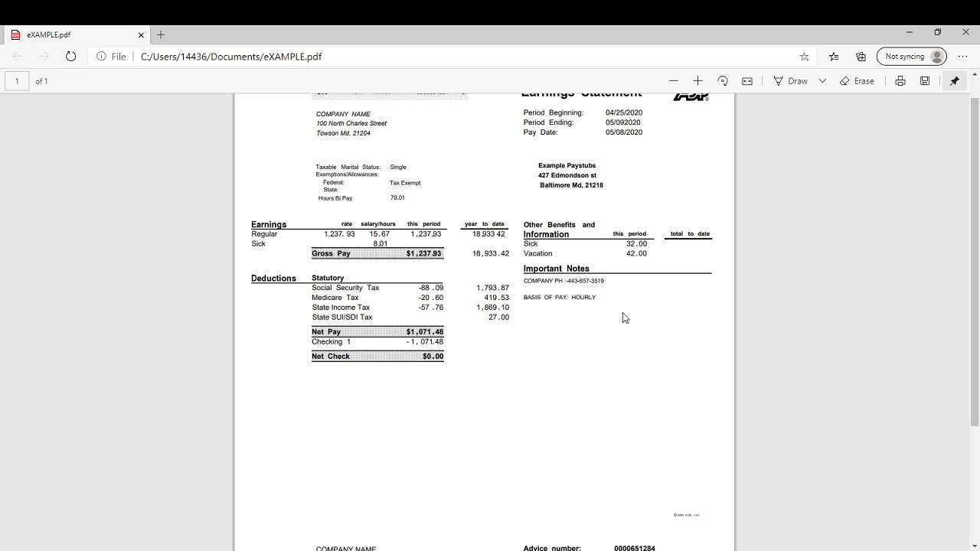Zoom in the PDF
Image resolution: width=980 pixels, height=551 pixels.
click(x=697, y=81)
